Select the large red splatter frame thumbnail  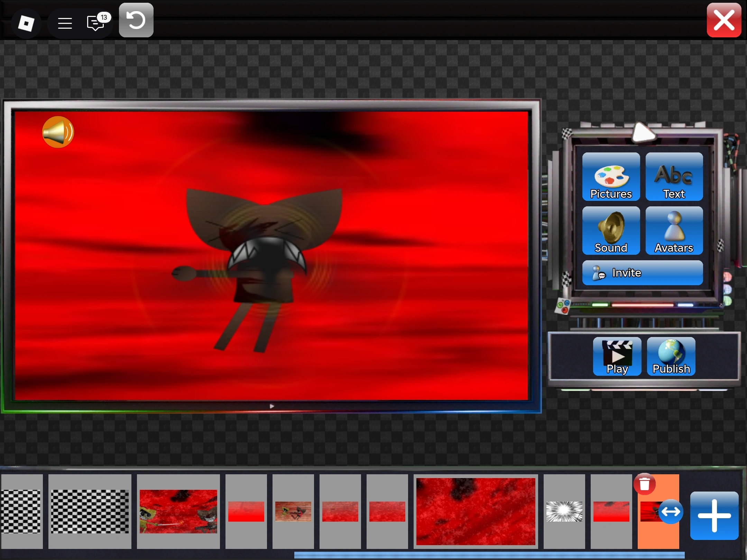pyautogui.click(x=476, y=511)
